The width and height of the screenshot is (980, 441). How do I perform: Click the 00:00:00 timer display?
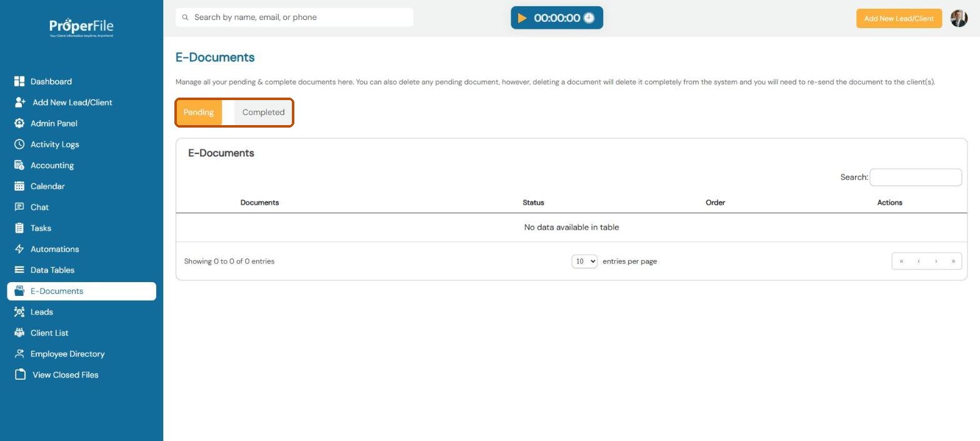[557, 18]
